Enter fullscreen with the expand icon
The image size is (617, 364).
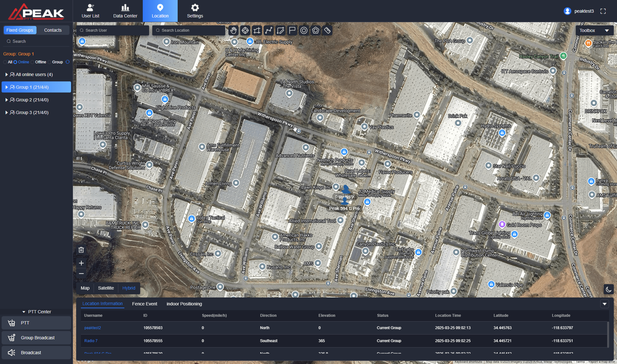603,11
